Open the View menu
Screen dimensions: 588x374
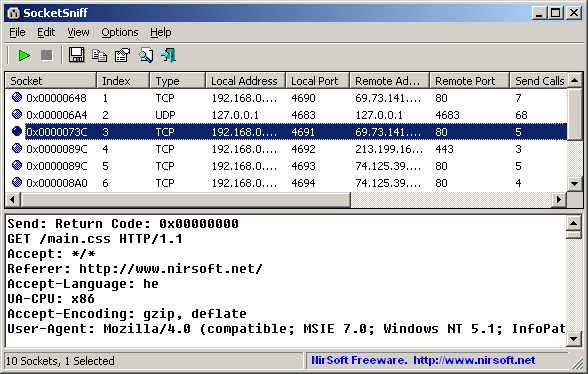pyautogui.click(x=78, y=33)
